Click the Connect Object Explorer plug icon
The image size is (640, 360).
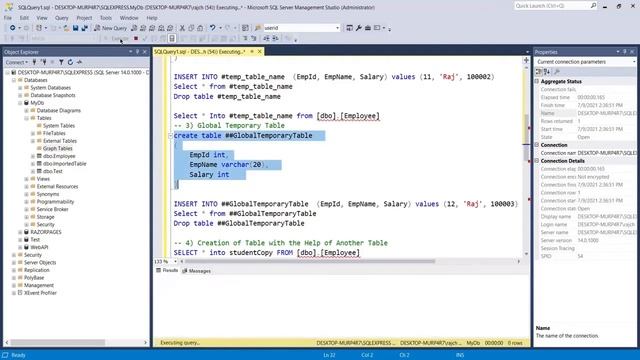click(34, 62)
